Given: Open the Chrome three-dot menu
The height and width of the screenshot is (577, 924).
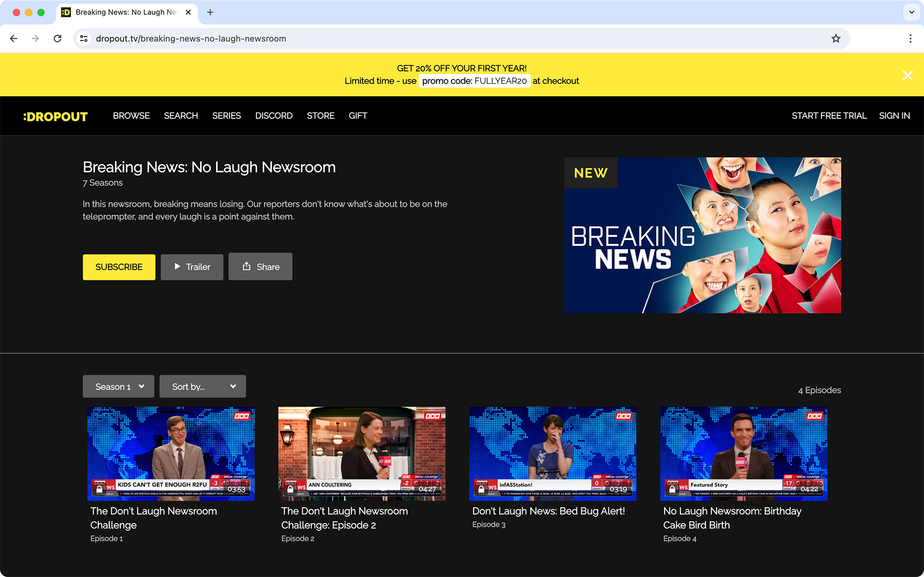Looking at the screenshot, I should [x=910, y=38].
